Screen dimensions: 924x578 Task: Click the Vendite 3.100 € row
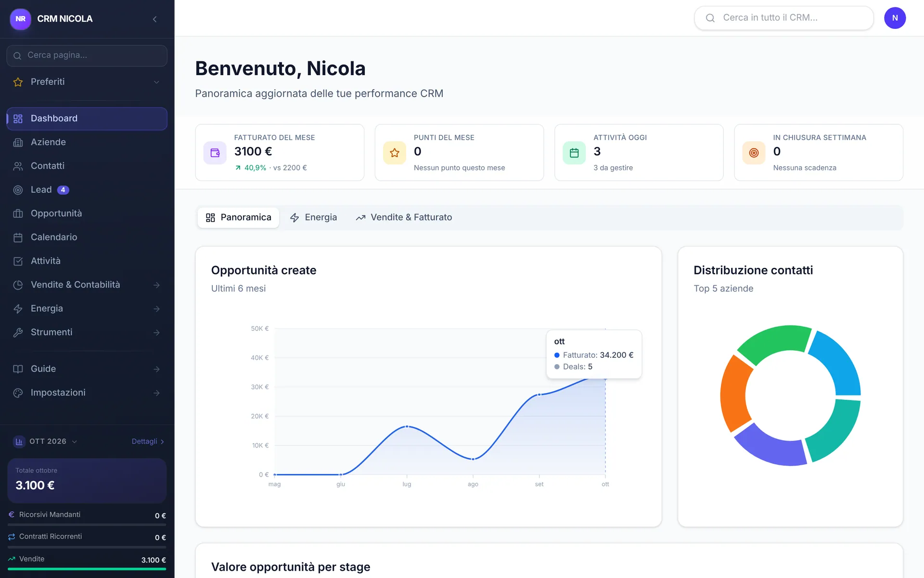coord(87,559)
